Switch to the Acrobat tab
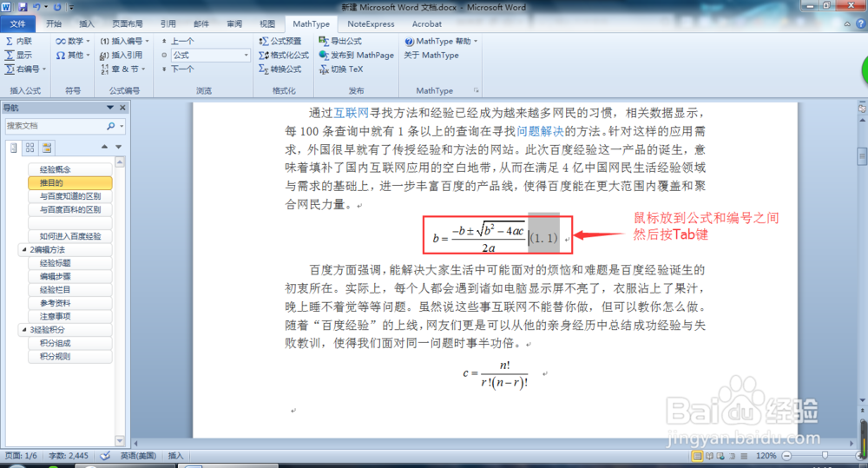The height and width of the screenshot is (468, 868). coord(427,23)
